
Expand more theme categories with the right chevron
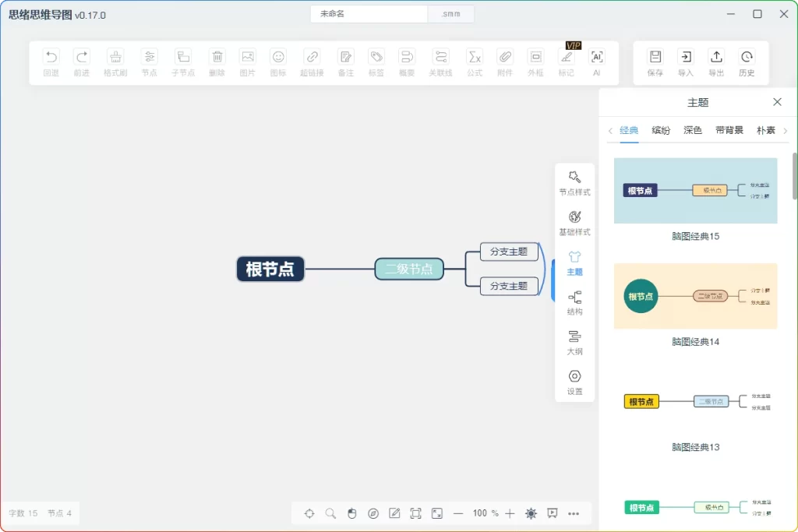pyautogui.click(x=786, y=130)
